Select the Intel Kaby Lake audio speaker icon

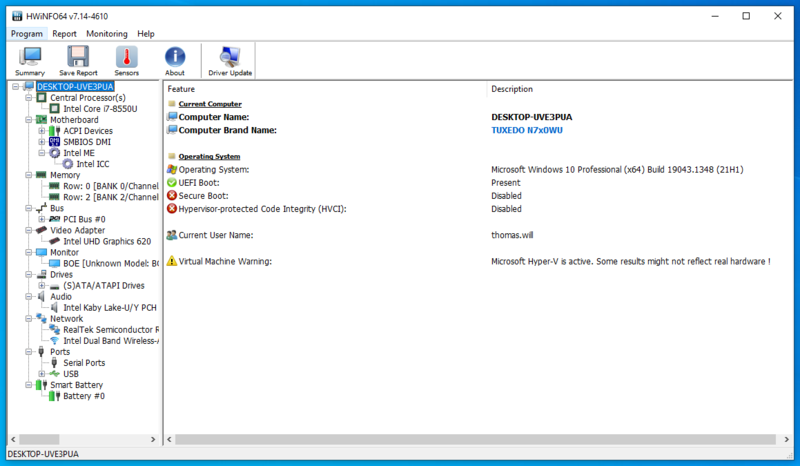coord(55,308)
